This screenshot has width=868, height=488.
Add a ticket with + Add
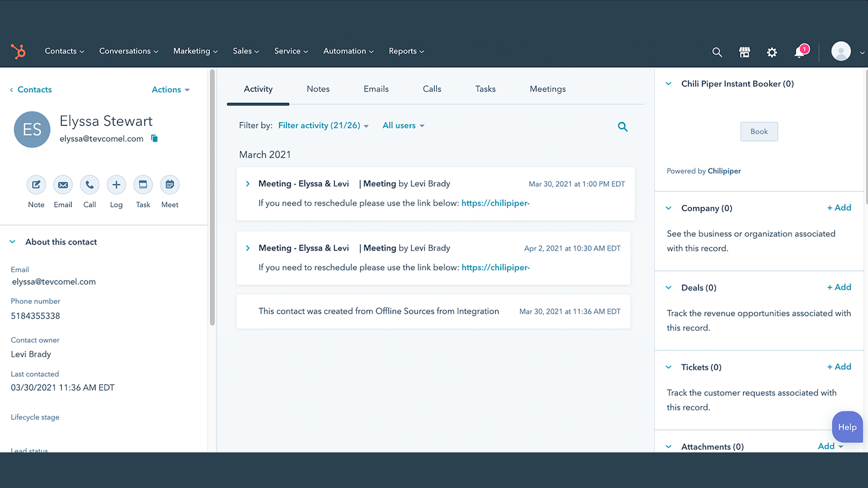(x=839, y=367)
